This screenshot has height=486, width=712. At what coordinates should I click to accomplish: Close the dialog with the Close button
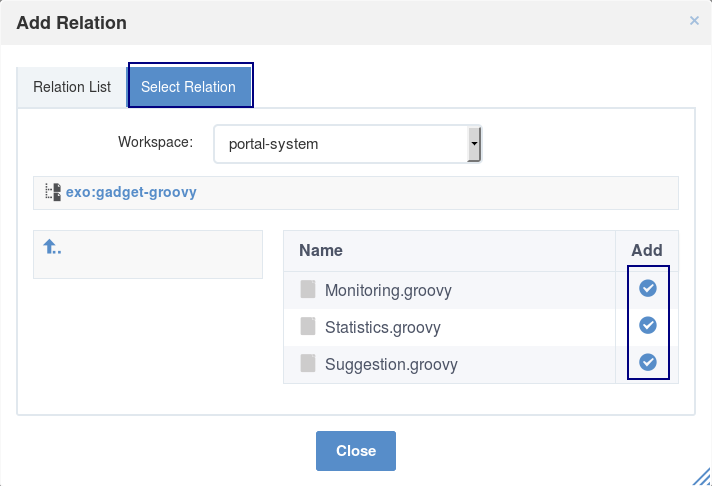tap(356, 451)
